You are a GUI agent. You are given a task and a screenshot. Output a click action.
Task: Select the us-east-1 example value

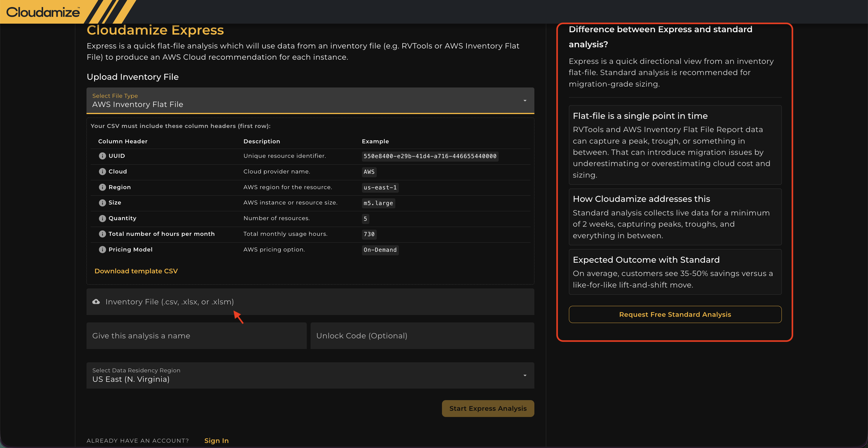tap(380, 188)
